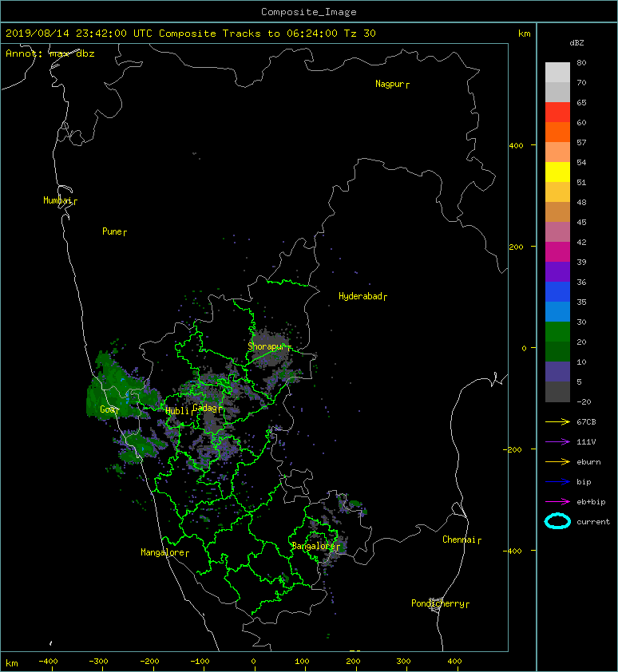Click the -400 tick on vertical km axis
This screenshot has width=618, height=672.
tap(513, 551)
